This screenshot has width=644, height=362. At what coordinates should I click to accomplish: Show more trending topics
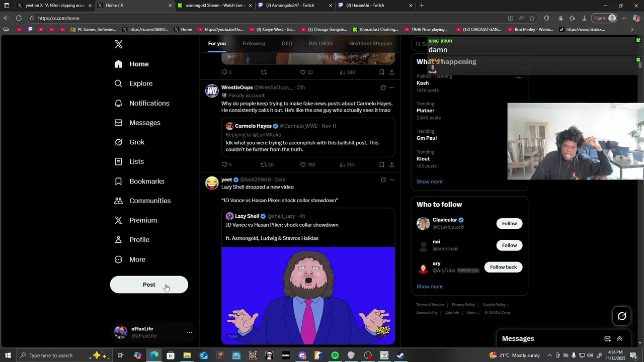pos(429,182)
